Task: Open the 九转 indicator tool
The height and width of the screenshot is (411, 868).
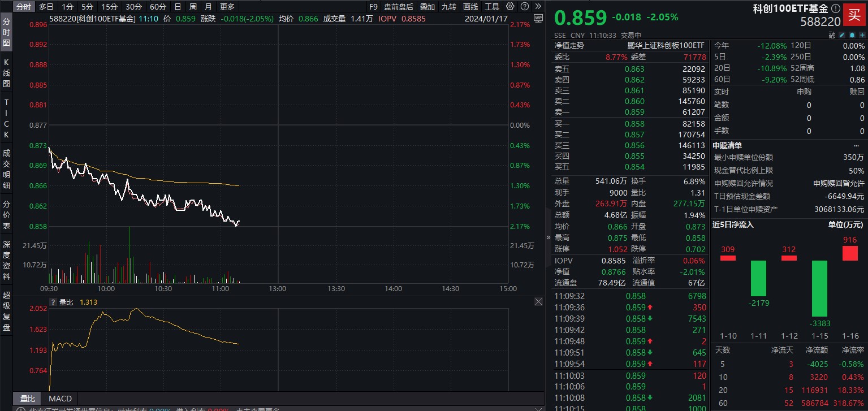Action: 448,6
